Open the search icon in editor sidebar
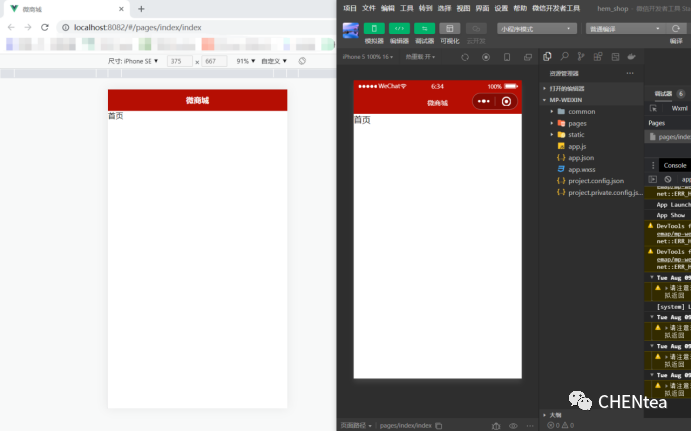This screenshot has height=431, width=691. pos(564,56)
